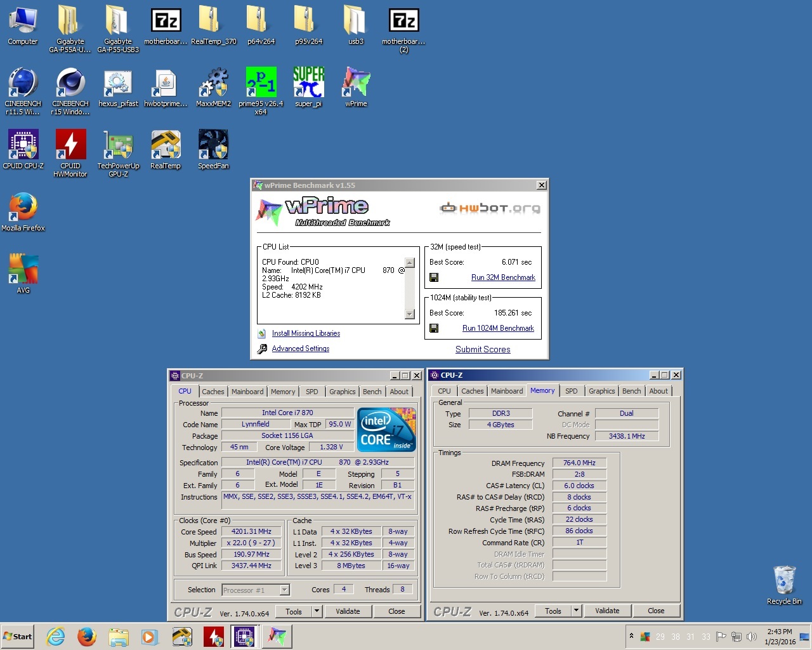This screenshot has width=812, height=650.
Task: Open Processor Selection dropdown in CPU-Z
Action: click(285, 590)
